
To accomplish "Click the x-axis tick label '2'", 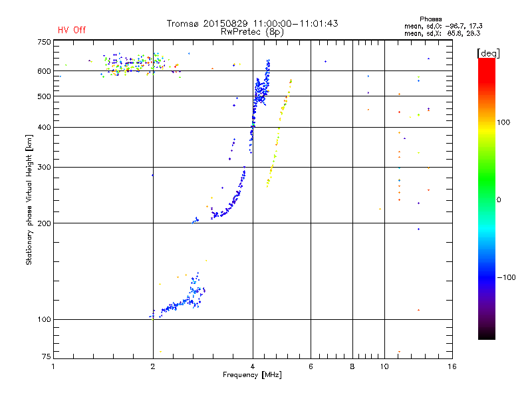I will (153, 366).
